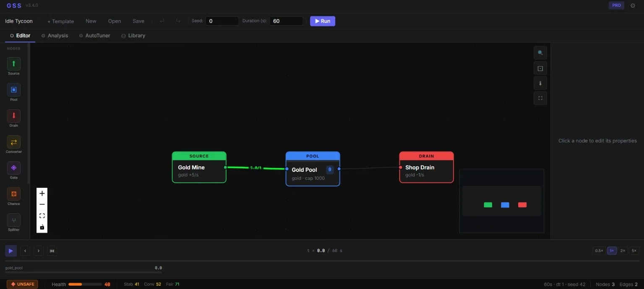Screen dimensions: 644x289
Task: Click the undo arrow in the toolbar
Action: (162, 21)
